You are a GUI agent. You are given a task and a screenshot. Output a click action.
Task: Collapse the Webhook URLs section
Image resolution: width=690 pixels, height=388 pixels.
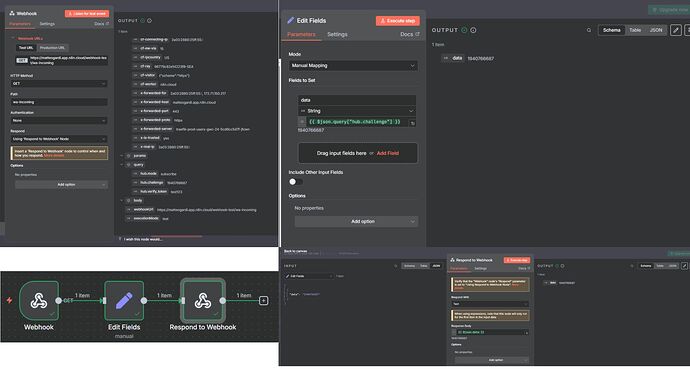(x=13, y=39)
